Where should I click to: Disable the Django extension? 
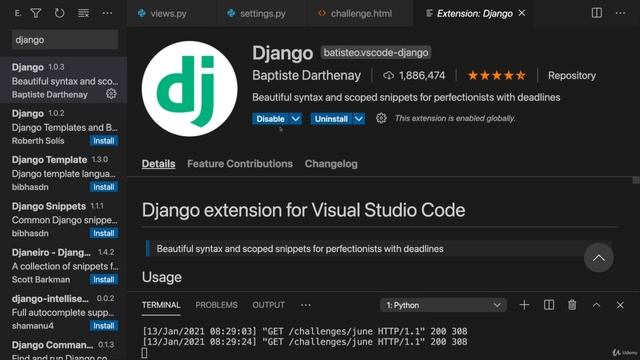click(x=271, y=119)
